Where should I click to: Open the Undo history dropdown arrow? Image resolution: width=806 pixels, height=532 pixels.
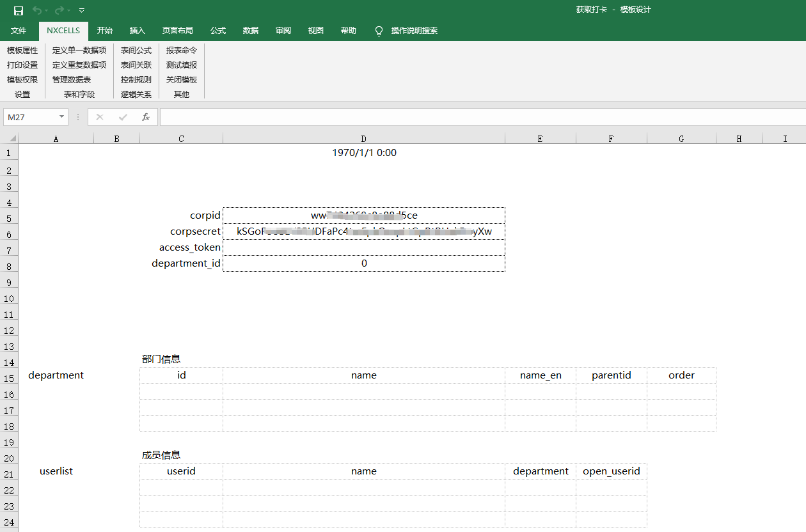[47, 10]
